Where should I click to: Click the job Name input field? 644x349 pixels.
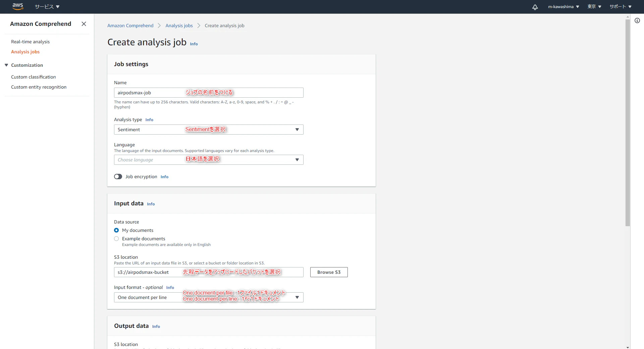(209, 93)
